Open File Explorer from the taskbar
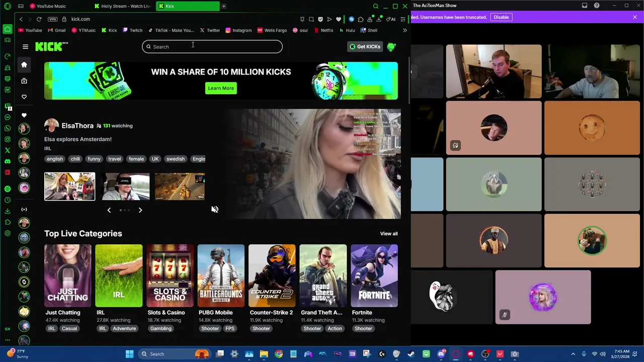The height and width of the screenshot is (362, 644). click(x=264, y=354)
